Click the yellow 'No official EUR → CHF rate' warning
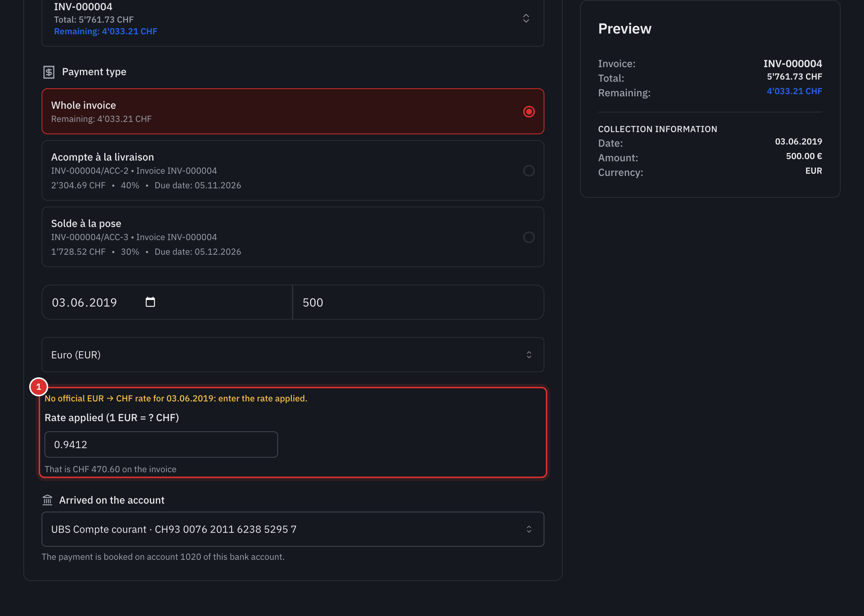The width and height of the screenshot is (864, 616). (x=176, y=398)
